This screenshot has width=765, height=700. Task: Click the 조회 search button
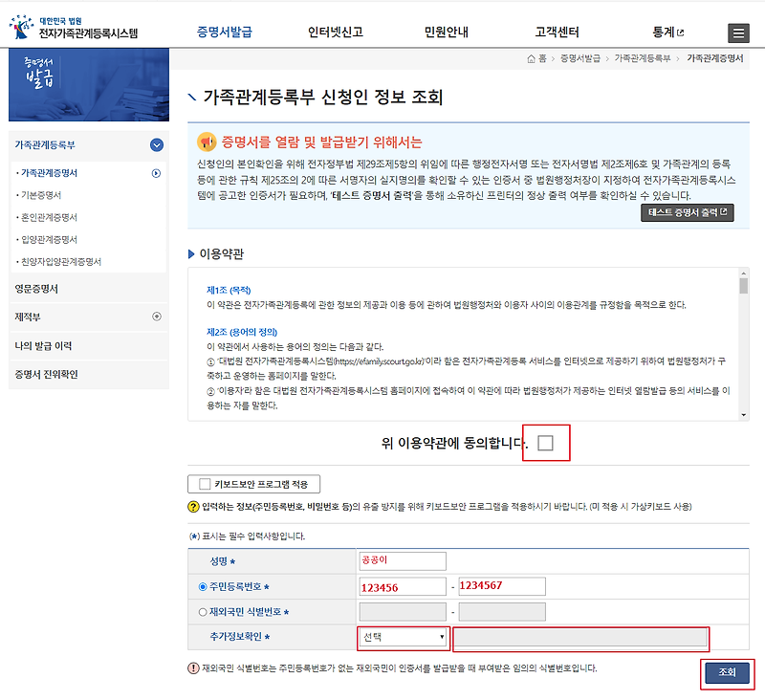(x=727, y=673)
